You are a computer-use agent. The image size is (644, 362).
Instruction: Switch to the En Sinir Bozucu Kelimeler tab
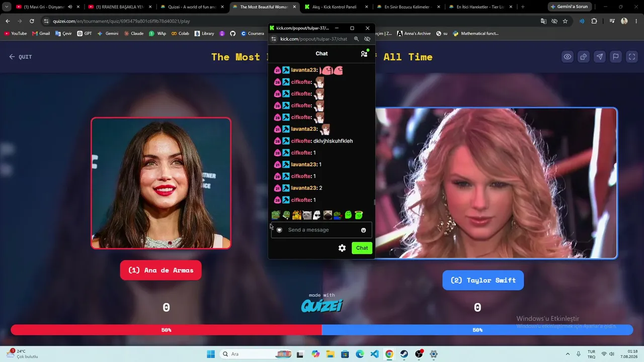(409, 7)
